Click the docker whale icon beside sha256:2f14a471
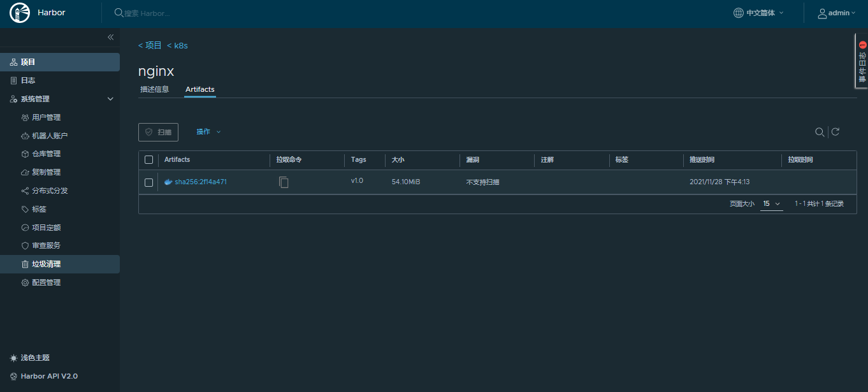This screenshot has width=868, height=392. [168, 182]
